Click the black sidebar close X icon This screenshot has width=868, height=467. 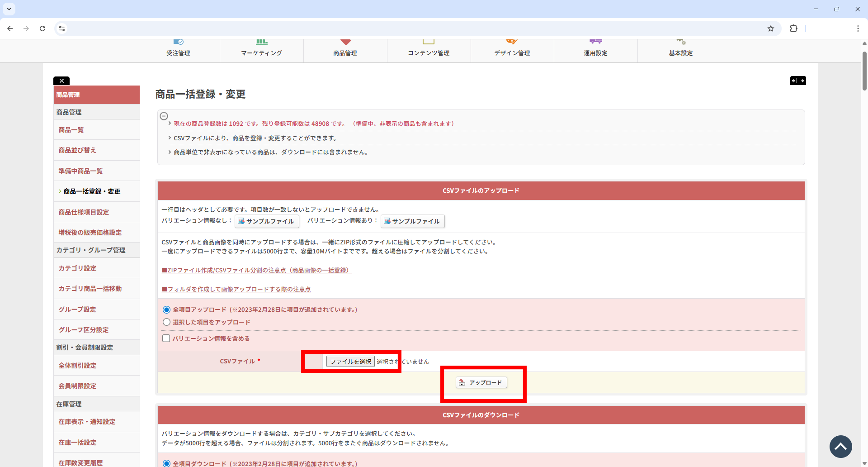(61, 81)
